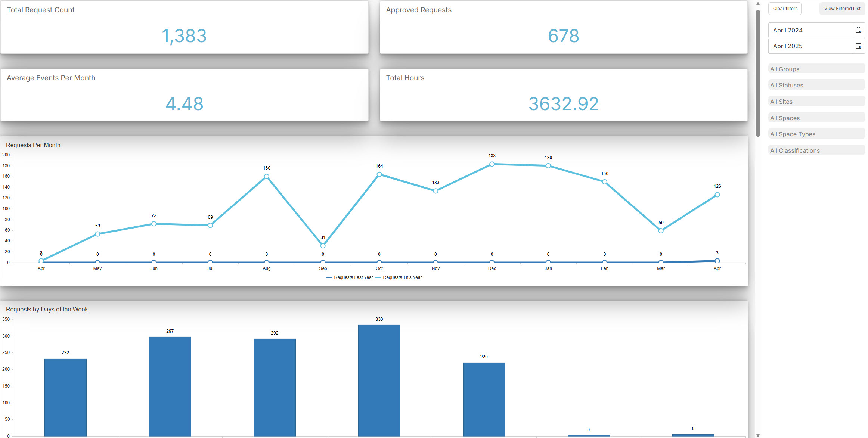Click the August data point labeled 160

266,177
